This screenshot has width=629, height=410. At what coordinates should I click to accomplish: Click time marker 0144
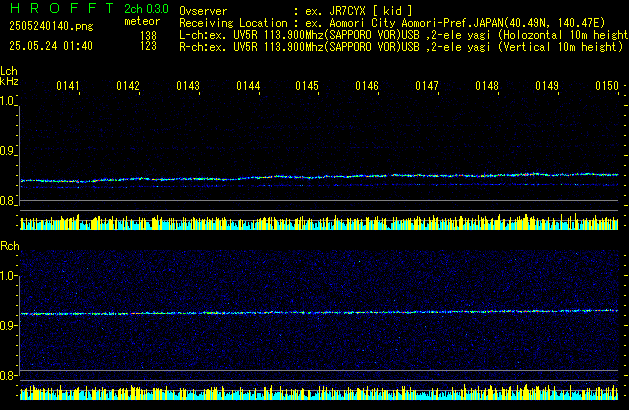248,86
